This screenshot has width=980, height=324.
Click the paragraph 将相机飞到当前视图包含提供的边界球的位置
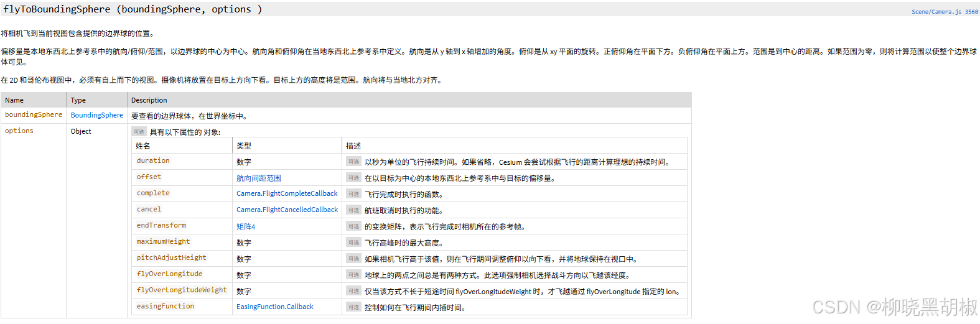pos(78,34)
